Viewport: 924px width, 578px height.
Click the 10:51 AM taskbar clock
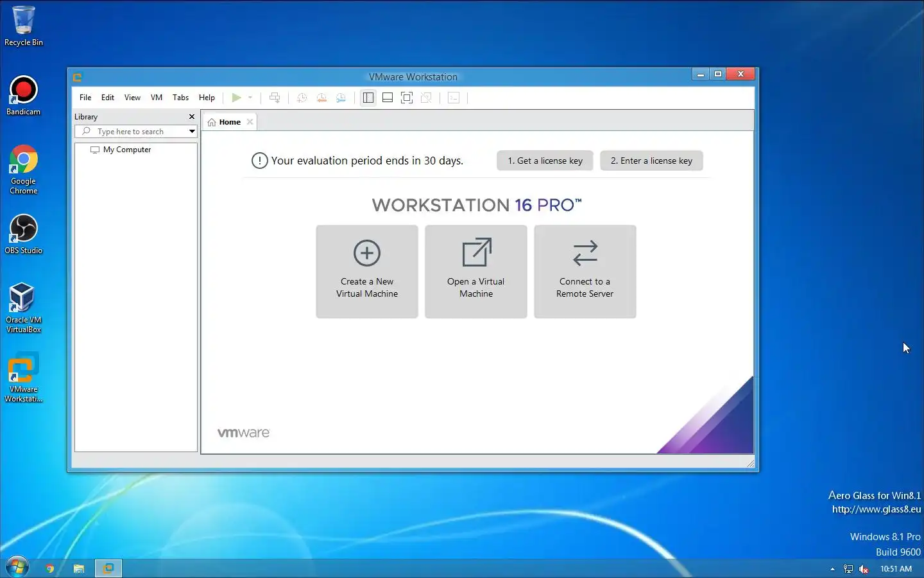point(896,569)
